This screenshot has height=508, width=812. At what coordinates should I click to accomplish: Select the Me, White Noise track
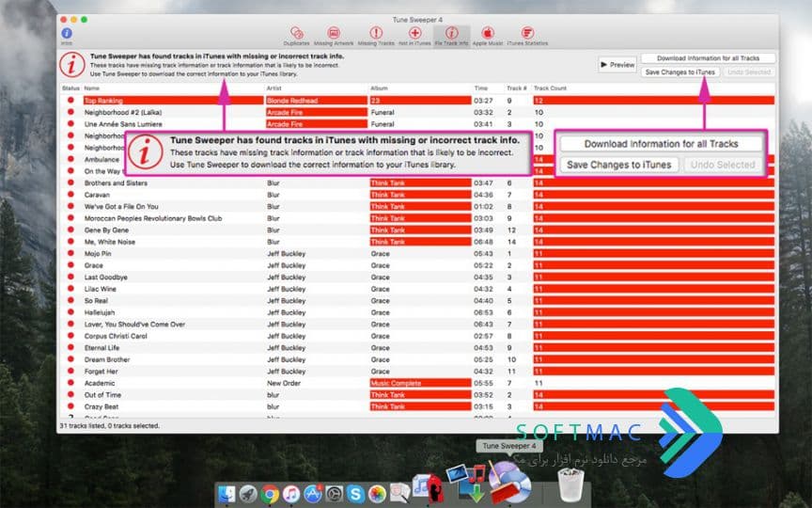pos(110,242)
